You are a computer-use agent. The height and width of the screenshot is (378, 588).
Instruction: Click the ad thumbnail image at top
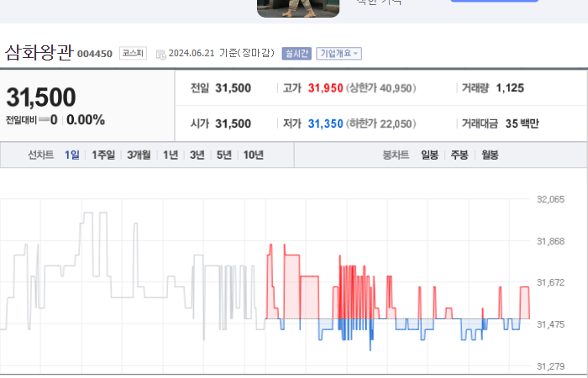[298, 8]
